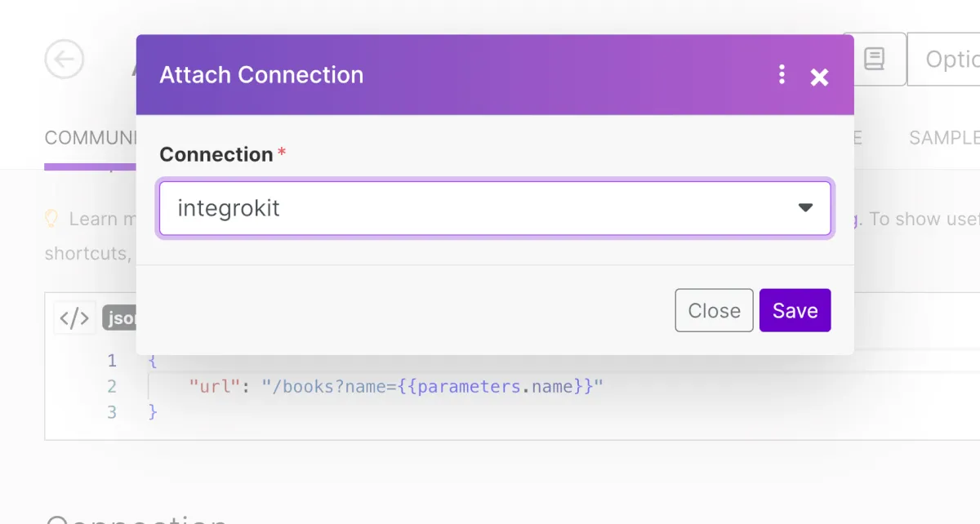Screen dimensions: 980x524
Task: Switch to the Communication tab
Action: click(90, 138)
